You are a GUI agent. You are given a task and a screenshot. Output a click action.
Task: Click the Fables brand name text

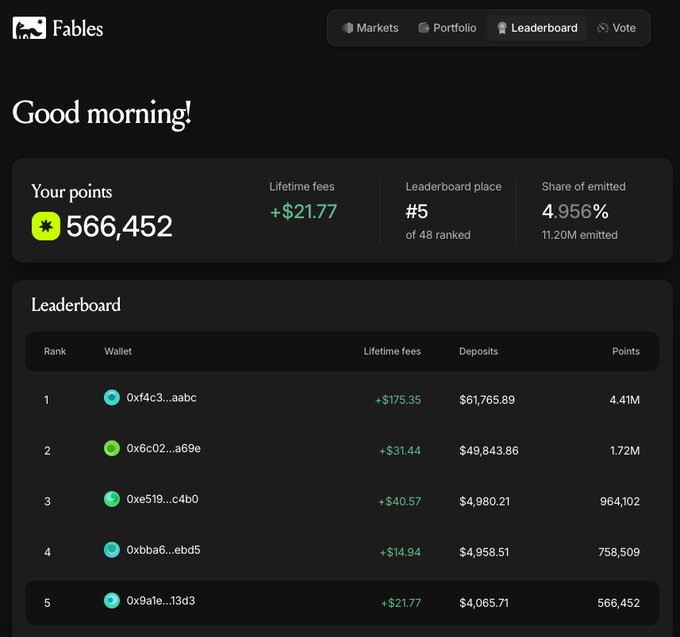pos(78,29)
